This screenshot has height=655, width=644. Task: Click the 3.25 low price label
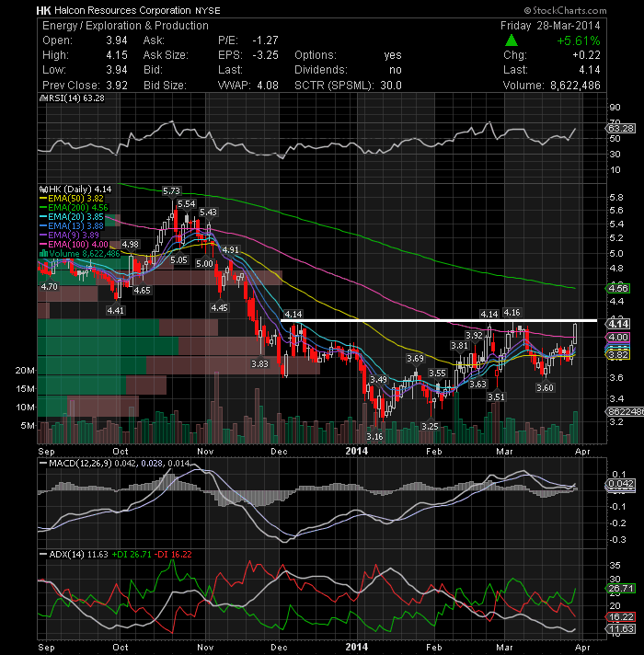430,427
